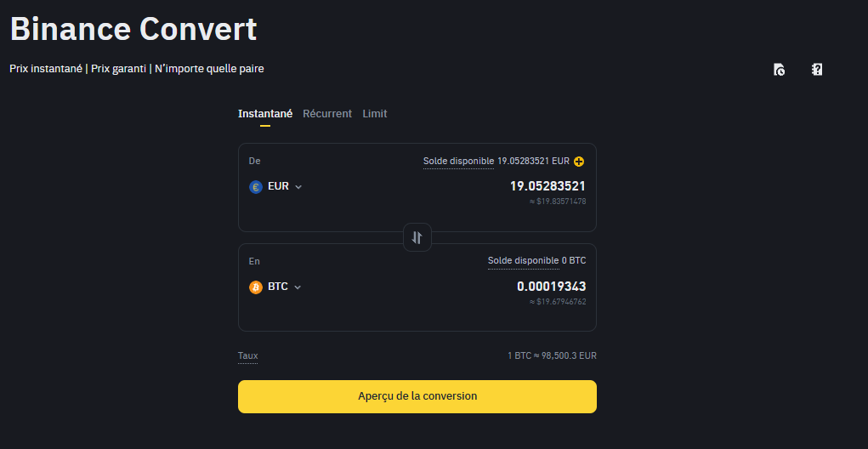Select the Instantané tab
Image resolution: width=868 pixels, height=449 pixels.
pos(265,114)
